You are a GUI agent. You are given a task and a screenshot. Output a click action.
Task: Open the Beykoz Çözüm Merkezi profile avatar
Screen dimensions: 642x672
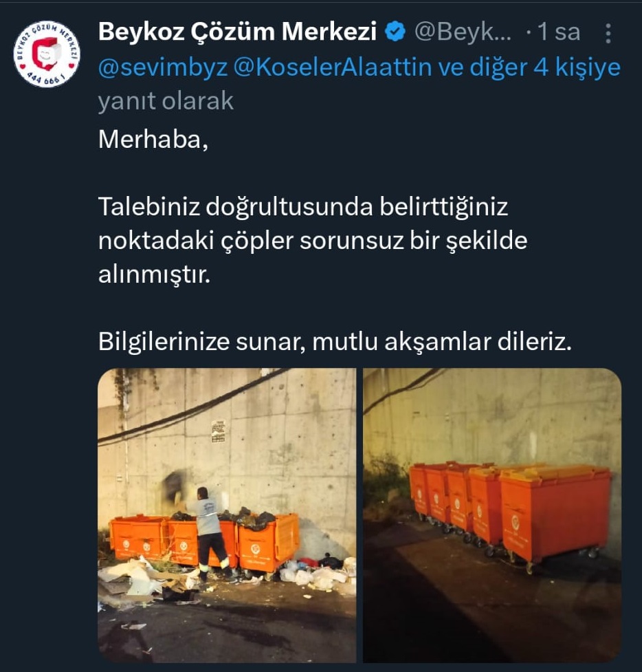tap(47, 54)
